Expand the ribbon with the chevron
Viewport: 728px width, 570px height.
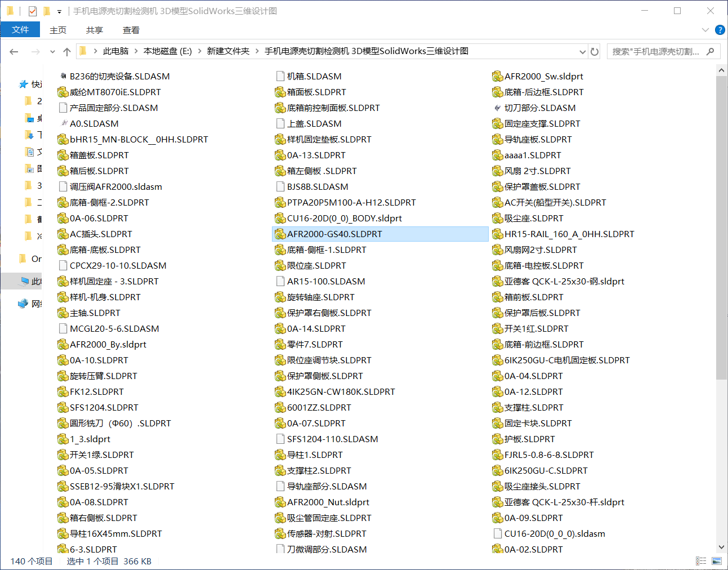click(705, 30)
